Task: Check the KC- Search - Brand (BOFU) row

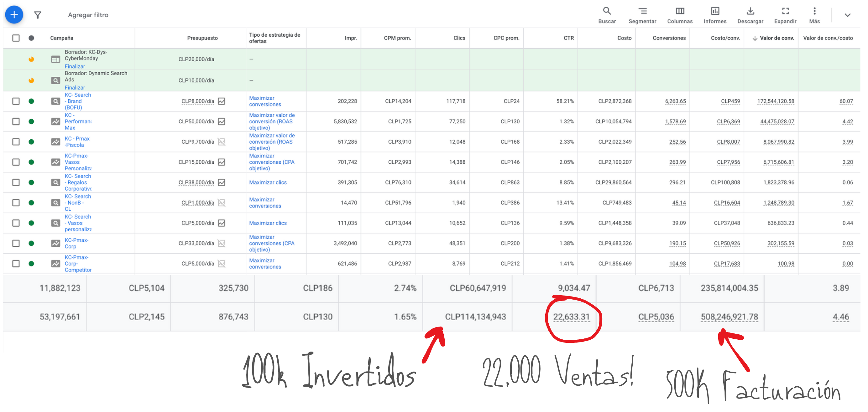Action: point(16,101)
